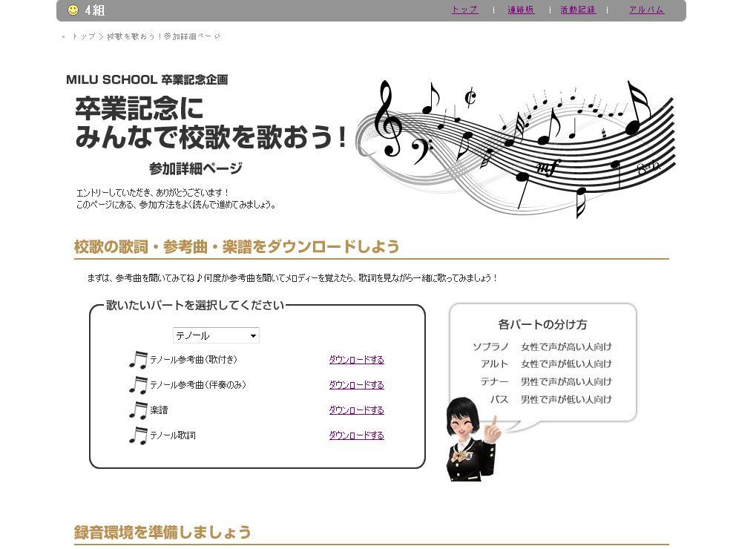Click トップ in the breadcrumb trail

pyautogui.click(x=83, y=36)
